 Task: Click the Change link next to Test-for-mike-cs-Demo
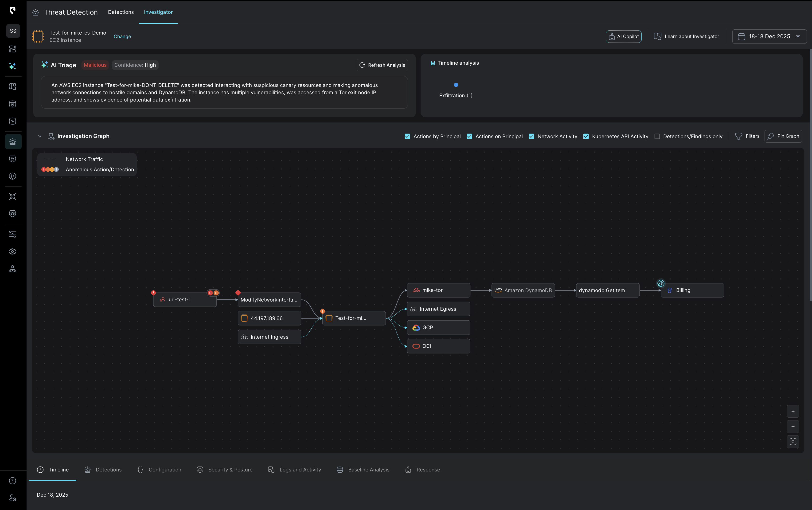coord(122,36)
